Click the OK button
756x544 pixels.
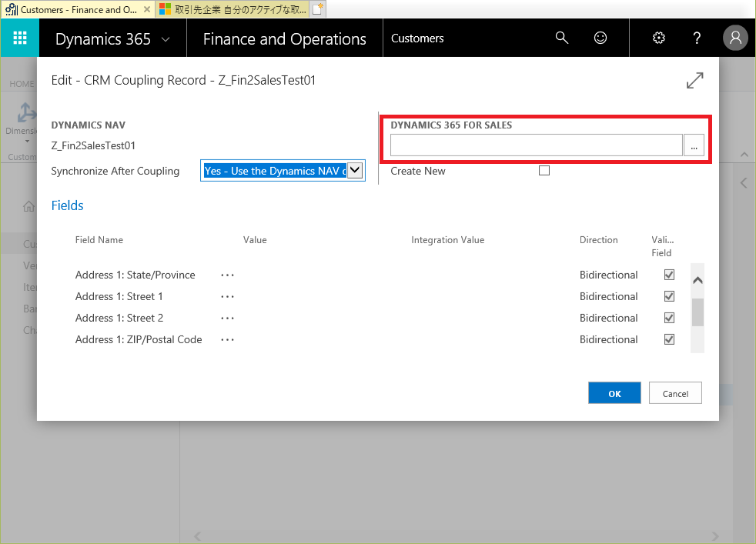[x=614, y=393]
